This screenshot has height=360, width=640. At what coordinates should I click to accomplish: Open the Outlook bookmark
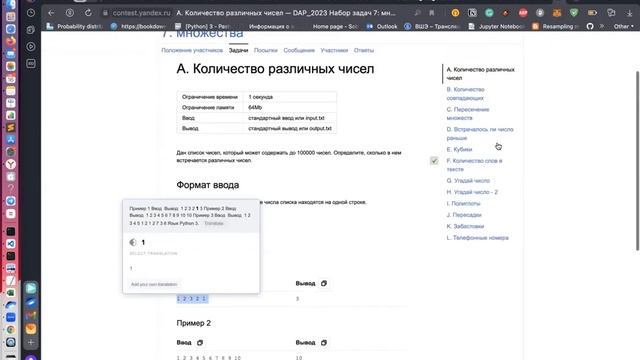[382, 26]
